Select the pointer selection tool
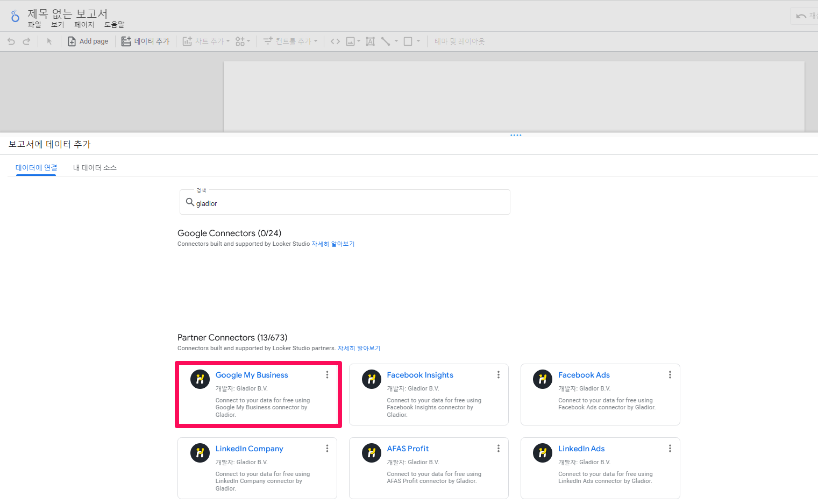818x504 pixels. [x=49, y=41]
